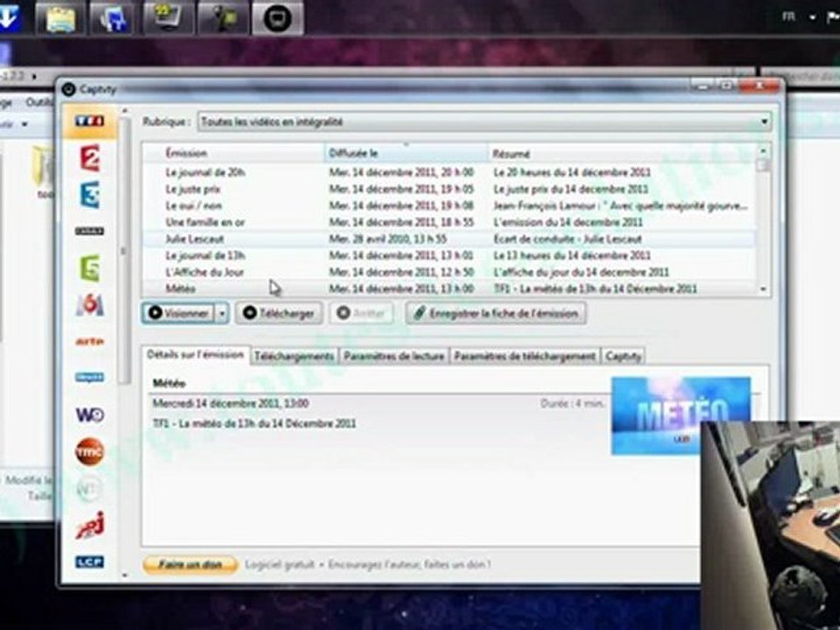The height and width of the screenshot is (630, 840).
Task: Select the France 3 channel logo
Action: (89, 195)
